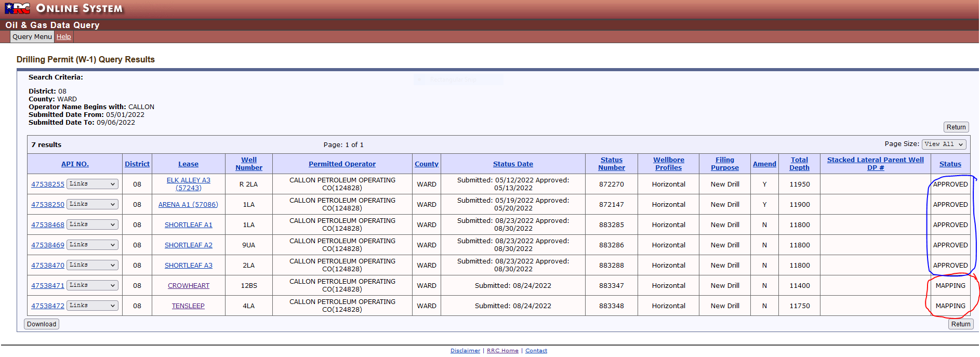
Task: Sort by Filing Purpose column header
Action: [x=725, y=164]
